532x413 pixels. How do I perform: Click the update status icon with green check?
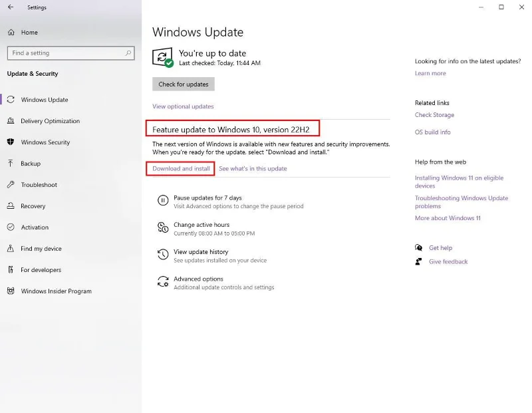tap(163, 57)
